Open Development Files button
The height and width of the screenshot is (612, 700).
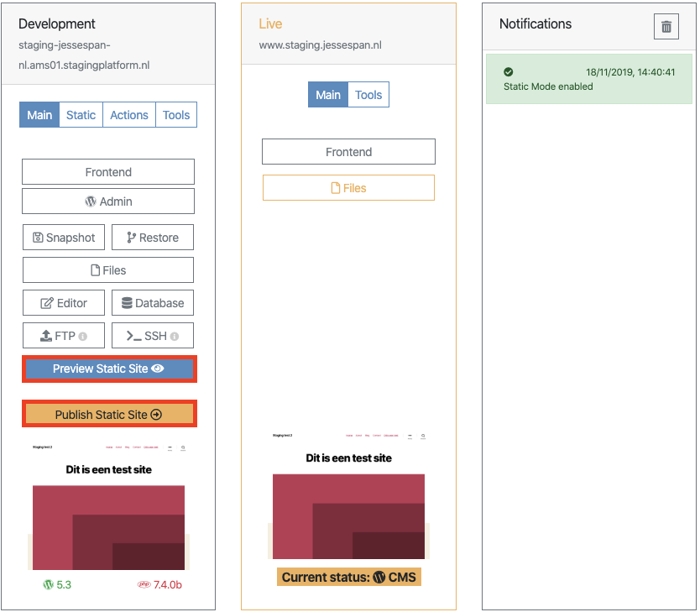pos(108,270)
